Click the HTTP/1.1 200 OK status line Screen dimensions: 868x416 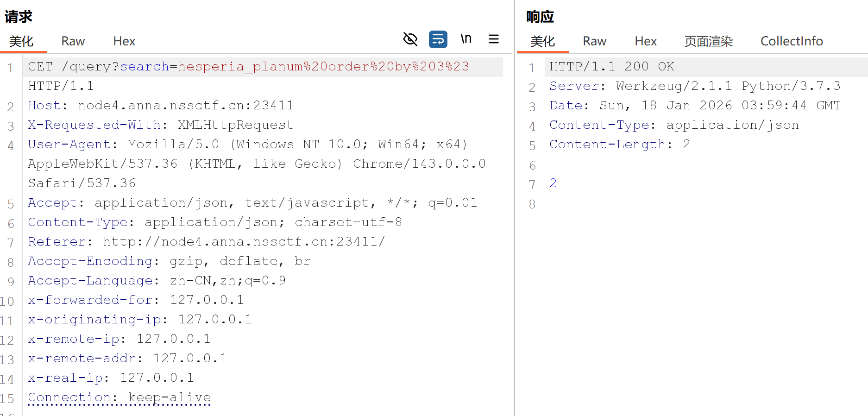[611, 67]
